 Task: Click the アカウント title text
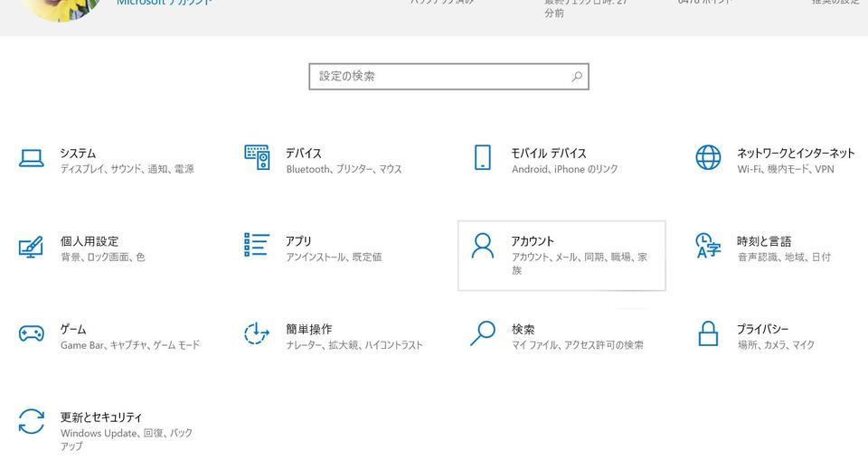(532, 241)
